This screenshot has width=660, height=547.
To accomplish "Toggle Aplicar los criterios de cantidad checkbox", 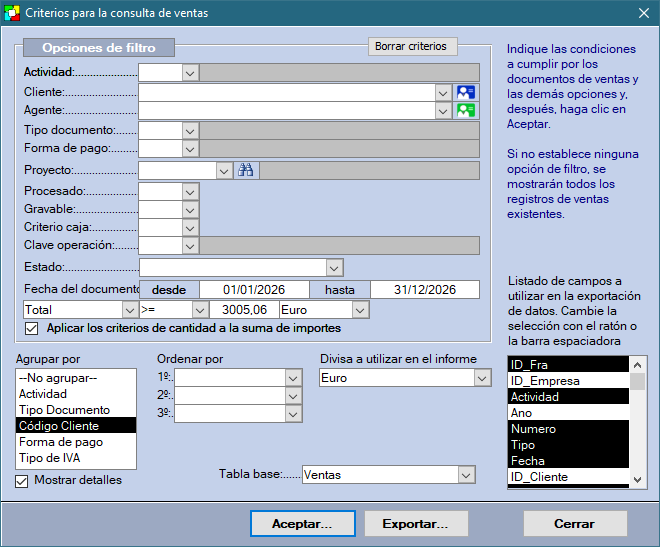I will click(31, 328).
